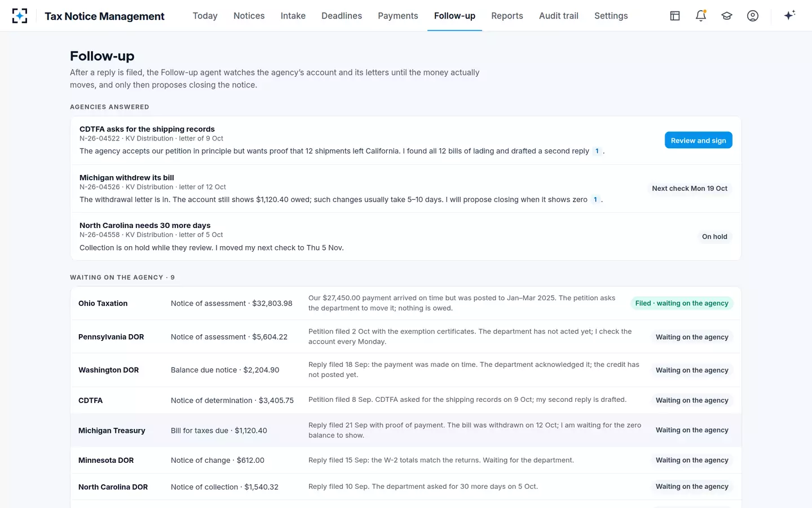Click the Tax Notice Management logo icon
This screenshot has height=508, width=812.
click(20, 16)
